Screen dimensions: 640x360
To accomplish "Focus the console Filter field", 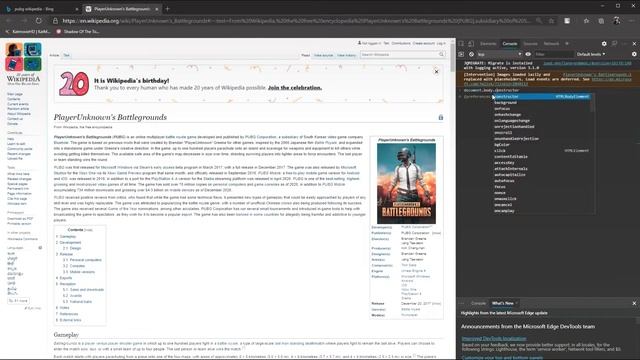I will [x=553, y=54].
